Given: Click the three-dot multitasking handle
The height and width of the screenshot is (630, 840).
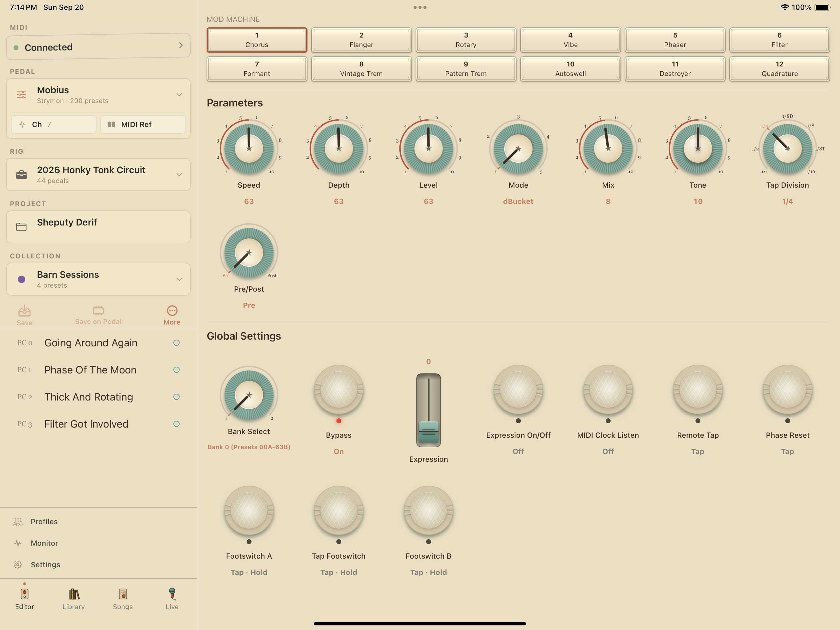Looking at the screenshot, I should (x=420, y=7).
